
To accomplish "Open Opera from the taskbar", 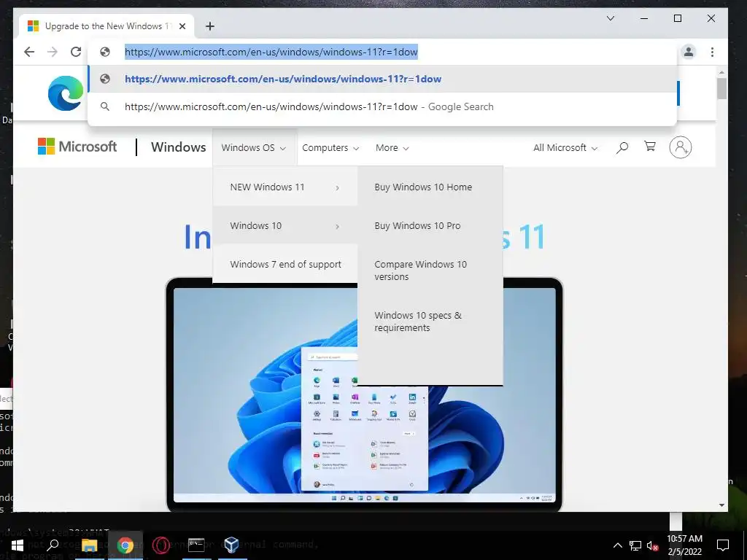I will (x=161, y=545).
